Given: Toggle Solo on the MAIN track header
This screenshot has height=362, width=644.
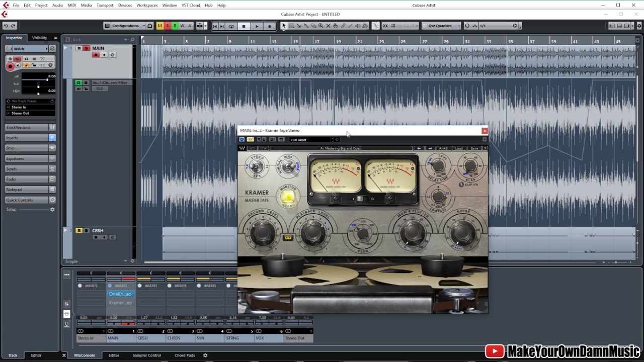Looking at the screenshot, I should point(86,48).
